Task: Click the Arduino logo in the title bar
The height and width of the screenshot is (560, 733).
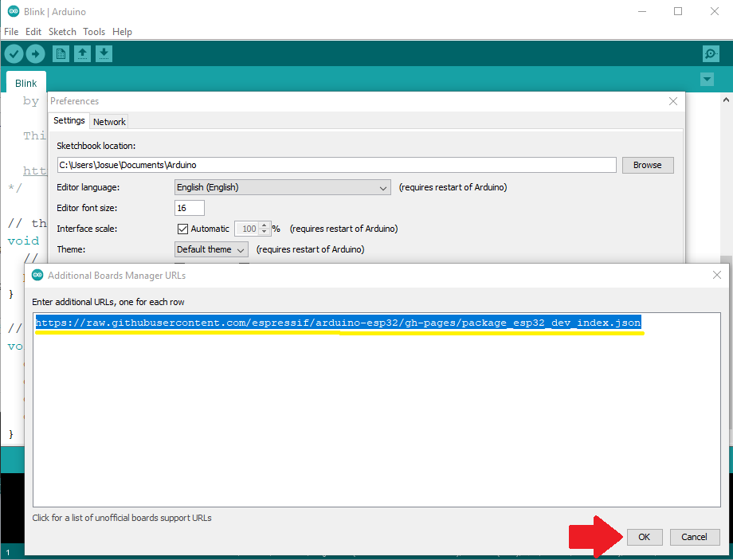Action: pyautogui.click(x=14, y=11)
